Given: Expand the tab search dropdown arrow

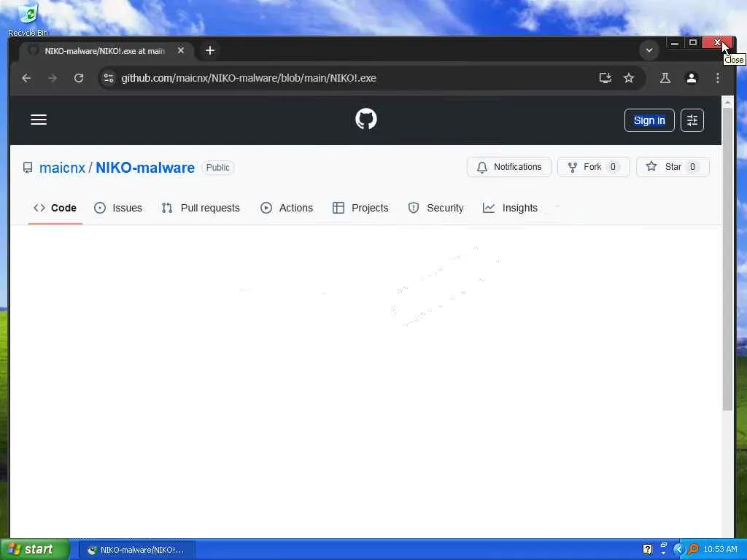Looking at the screenshot, I should [649, 50].
